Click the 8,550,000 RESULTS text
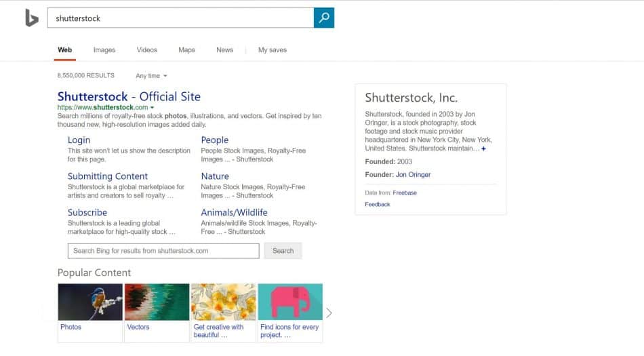The image size is (644, 356). (86, 75)
